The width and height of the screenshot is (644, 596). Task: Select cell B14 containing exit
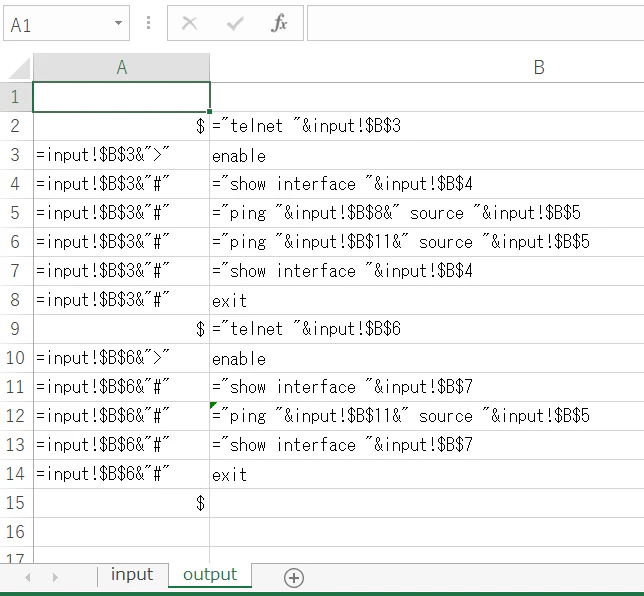(x=427, y=474)
